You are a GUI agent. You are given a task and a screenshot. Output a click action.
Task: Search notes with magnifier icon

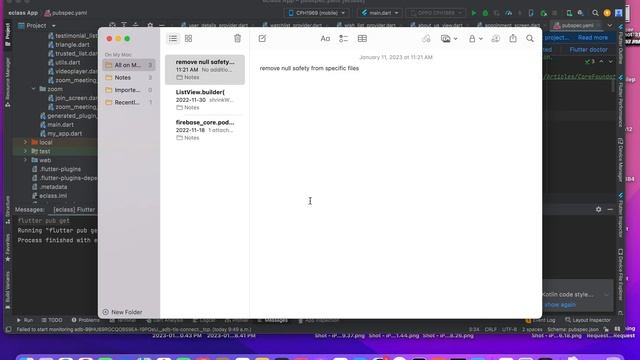[530, 39]
